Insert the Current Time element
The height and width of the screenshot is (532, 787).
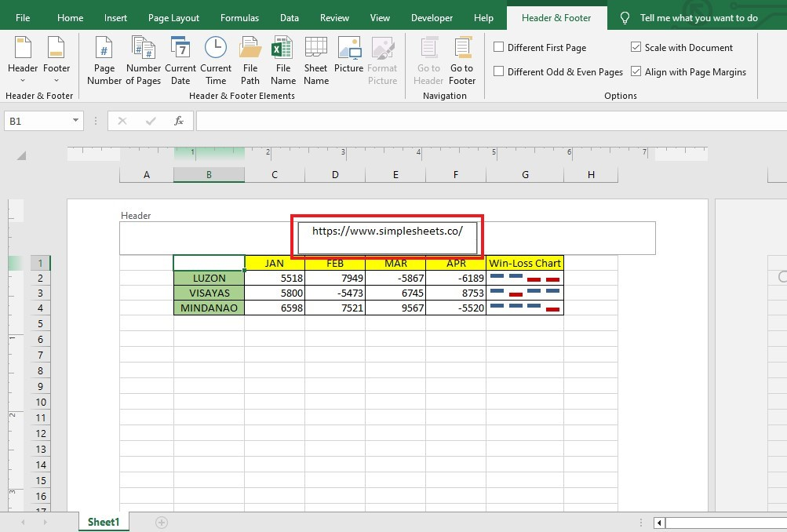[x=215, y=59]
